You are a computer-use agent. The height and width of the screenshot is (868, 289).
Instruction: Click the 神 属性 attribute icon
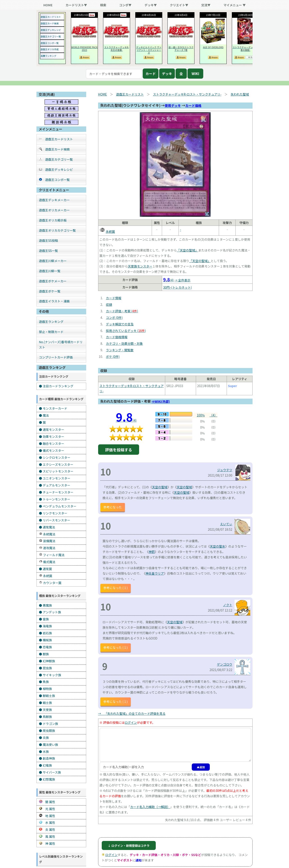[x=41, y=843]
